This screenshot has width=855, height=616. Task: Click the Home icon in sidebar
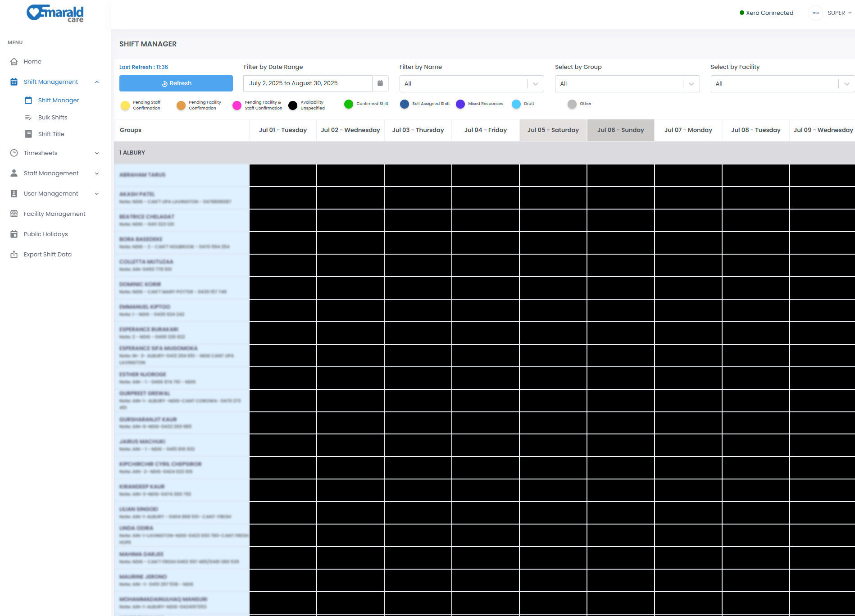coord(14,62)
